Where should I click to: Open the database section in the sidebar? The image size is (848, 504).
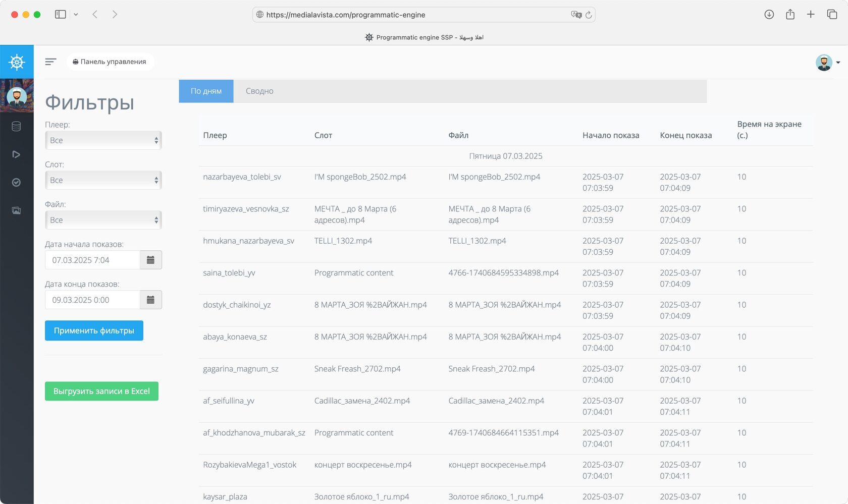[x=16, y=127]
